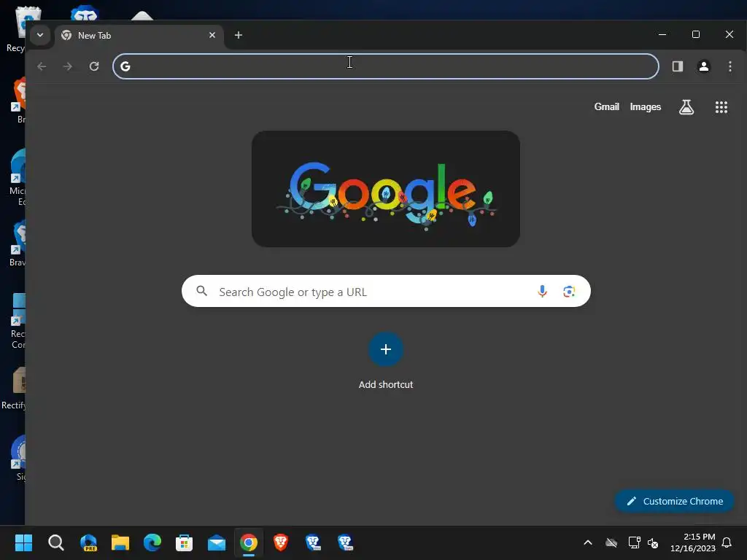This screenshot has height=560, width=747.
Task: Click magnifier icon in search box
Action: coord(202,291)
